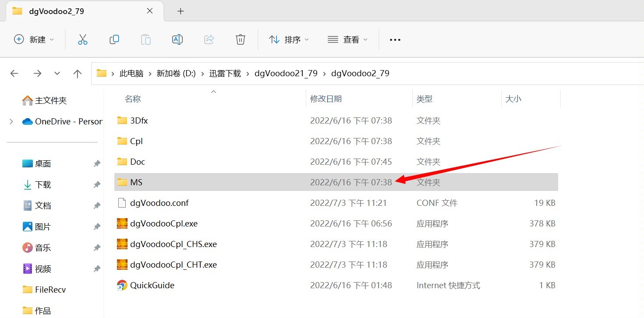Open recent locations dropdown chevron
Image resolution: width=644 pixels, height=318 pixels.
[x=57, y=74]
